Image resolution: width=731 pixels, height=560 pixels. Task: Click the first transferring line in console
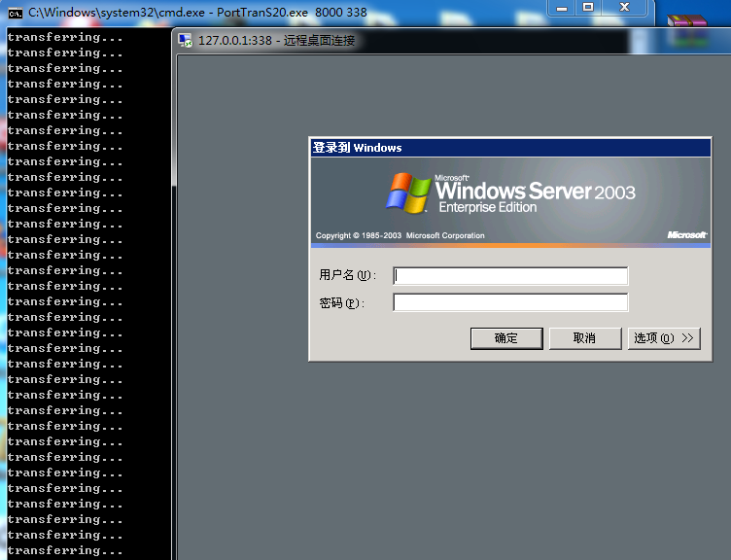pos(65,37)
